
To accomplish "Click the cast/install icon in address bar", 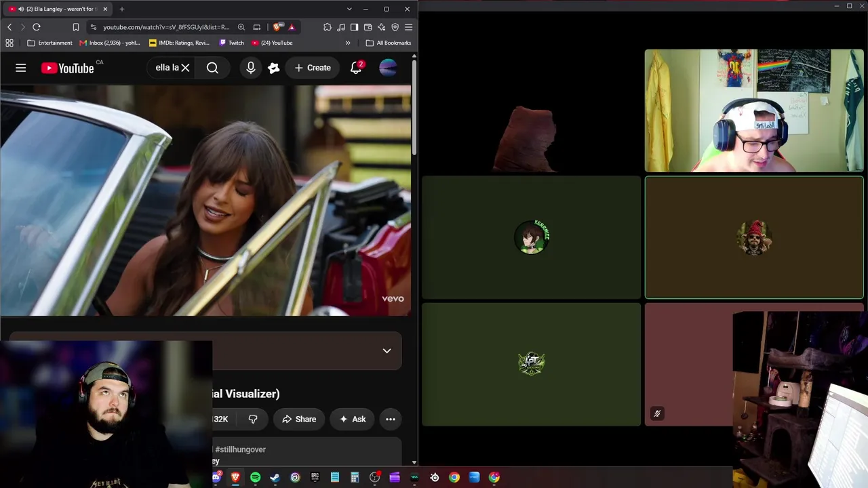I will 257,27.
